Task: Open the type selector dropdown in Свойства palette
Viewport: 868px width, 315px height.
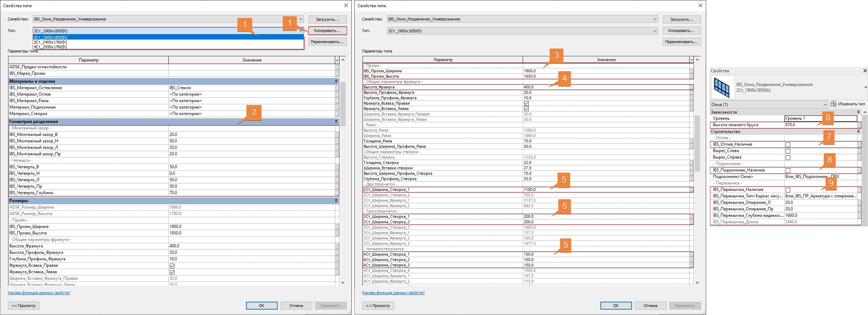Action: (x=865, y=87)
